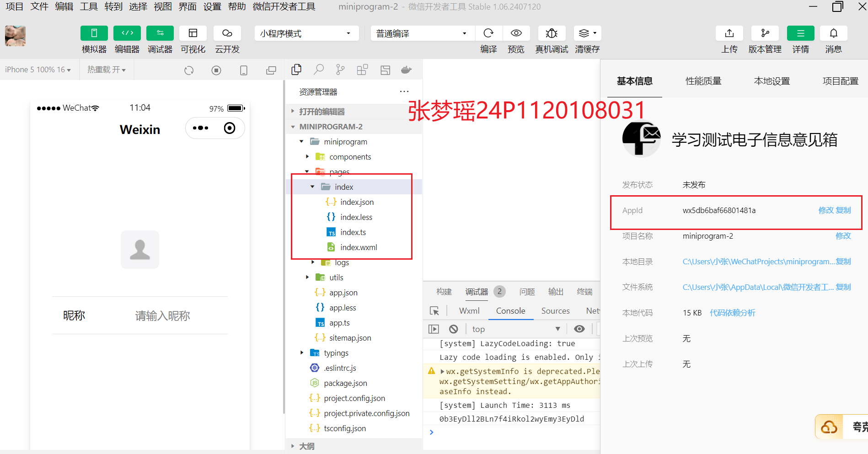Open the layout panel icon in the editor sidebar
This screenshot has width=868, height=454.
click(x=386, y=70)
